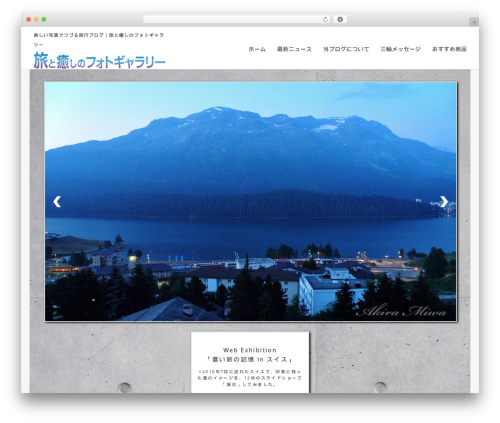Click the site tagline text above logo

coord(99,39)
